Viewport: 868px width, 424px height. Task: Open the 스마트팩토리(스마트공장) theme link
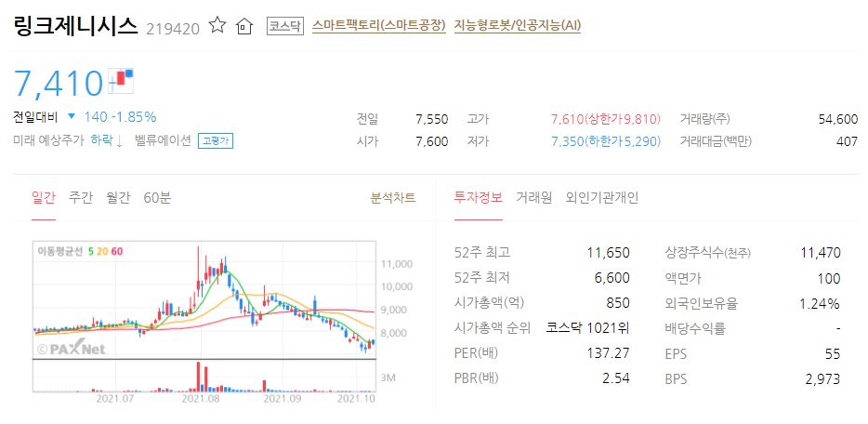pos(378,25)
